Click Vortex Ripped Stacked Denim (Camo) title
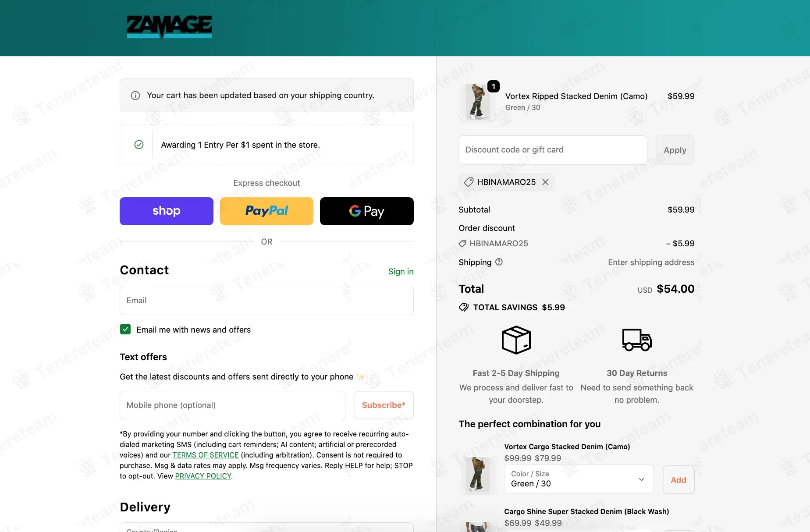 point(576,96)
